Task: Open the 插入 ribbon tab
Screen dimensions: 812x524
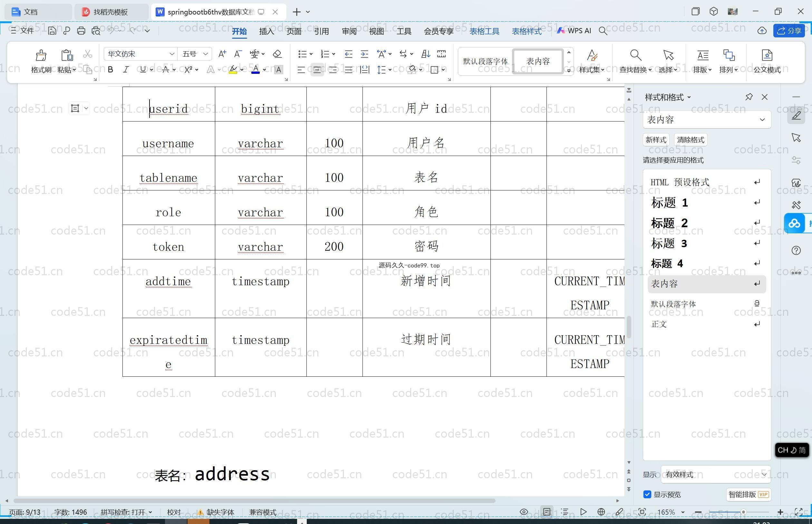Action: (x=266, y=31)
